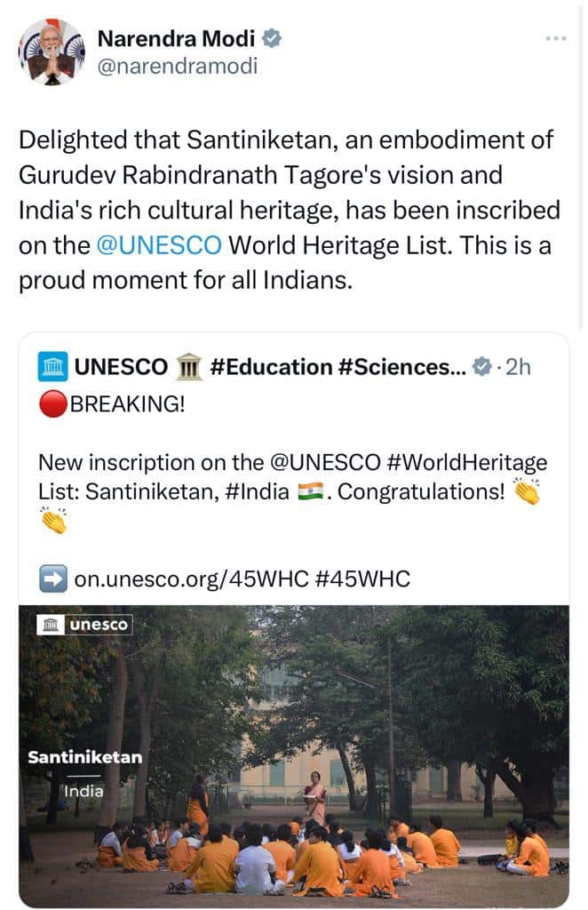Open the @narendramodi handle link

pyautogui.click(x=177, y=66)
